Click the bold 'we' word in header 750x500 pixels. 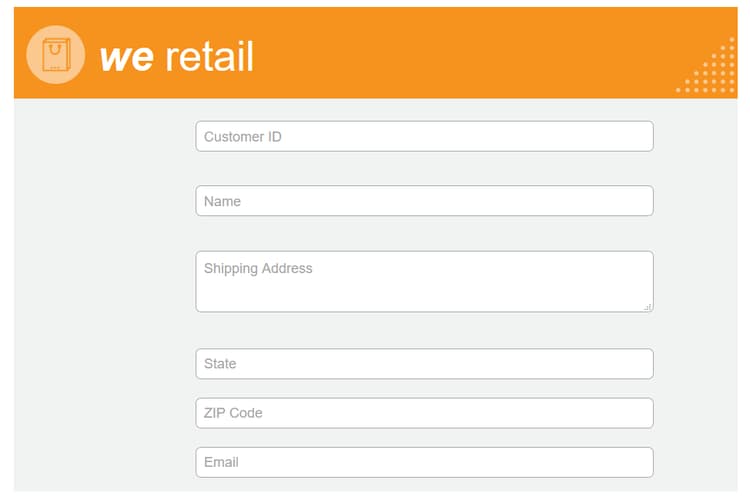tap(127, 58)
